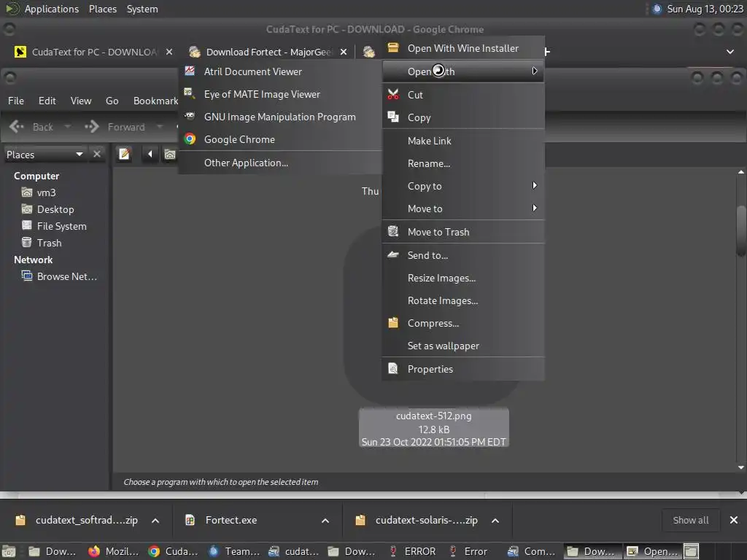Click the Eye of MATE icon

[190, 93]
